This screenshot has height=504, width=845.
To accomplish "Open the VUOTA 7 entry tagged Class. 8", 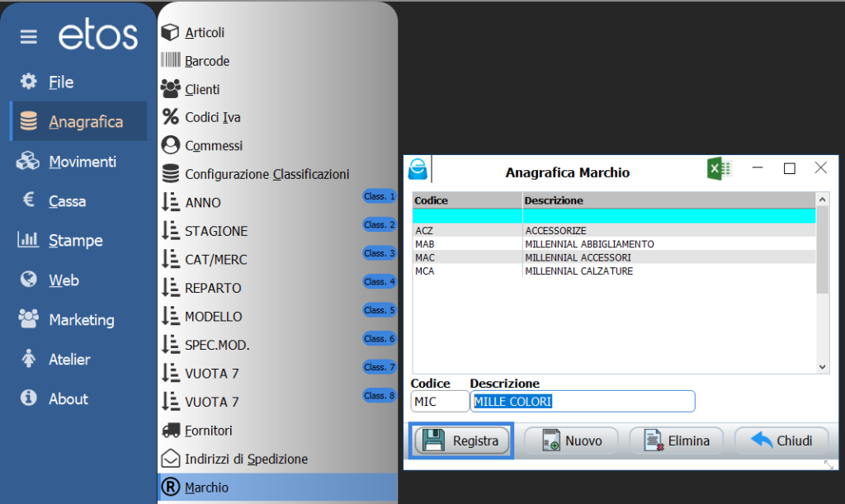I will click(212, 403).
